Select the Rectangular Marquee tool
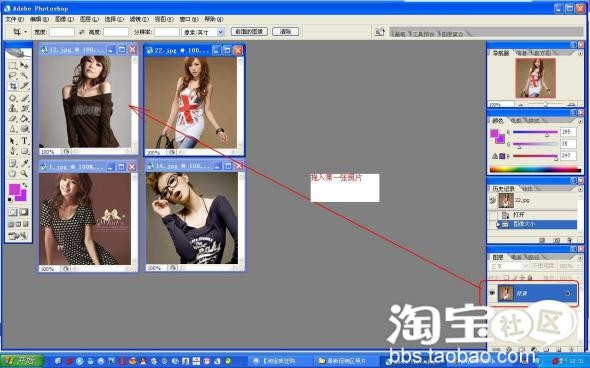Screen dimensions: 590x368 (13, 66)
